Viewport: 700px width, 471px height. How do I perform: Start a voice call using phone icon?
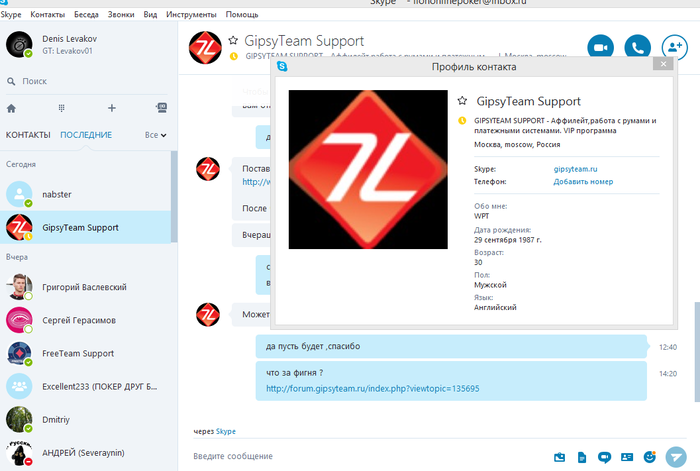[638, 47]
